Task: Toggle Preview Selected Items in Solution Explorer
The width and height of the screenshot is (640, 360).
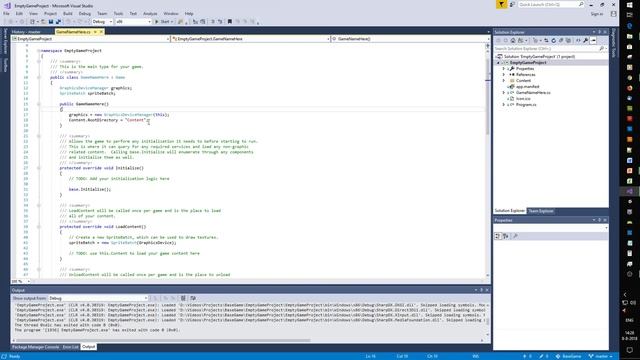Action: [x=593, y=40]
